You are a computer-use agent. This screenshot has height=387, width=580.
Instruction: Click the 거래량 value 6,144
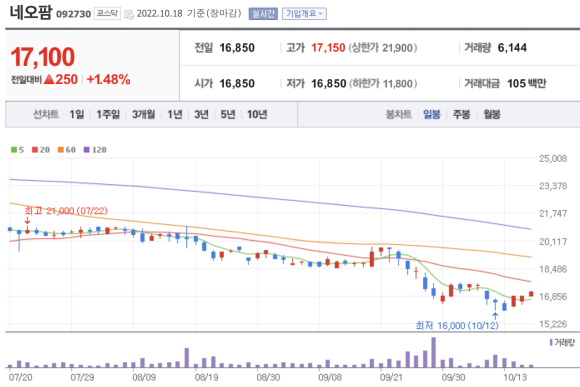pyautogui.click(x=512, y=48)
